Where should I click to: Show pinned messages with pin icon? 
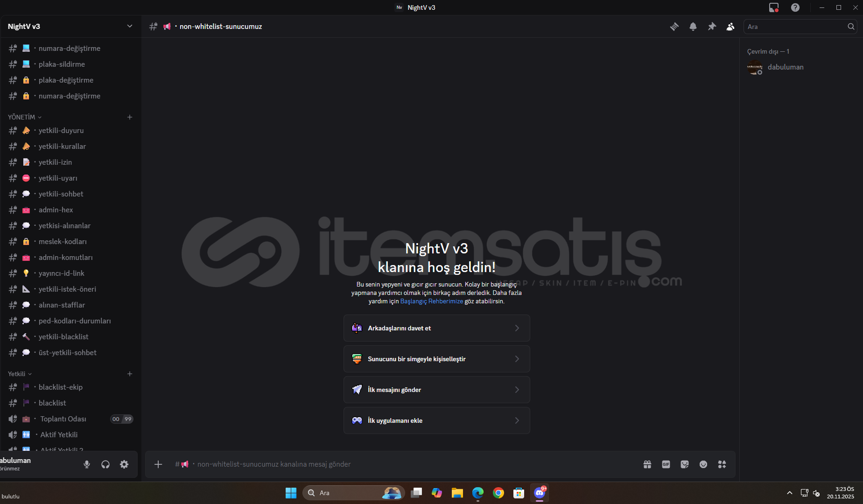coord(712,27)
